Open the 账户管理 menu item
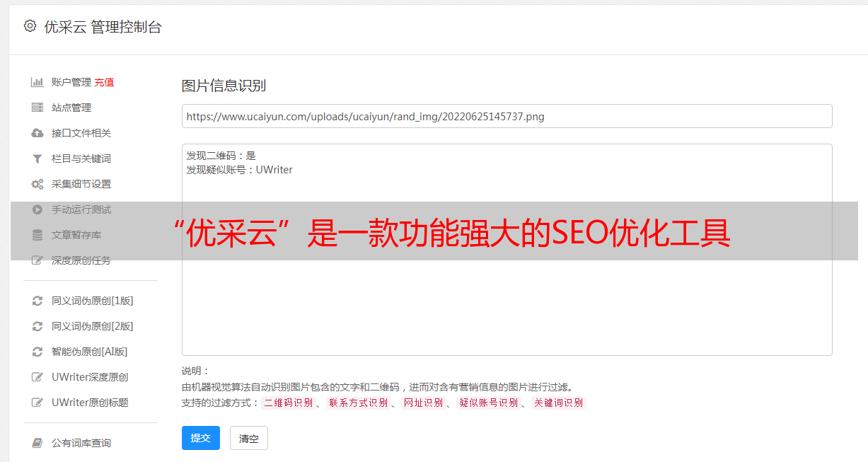Viewport: 868px width, 462px height. click(71, 82)
